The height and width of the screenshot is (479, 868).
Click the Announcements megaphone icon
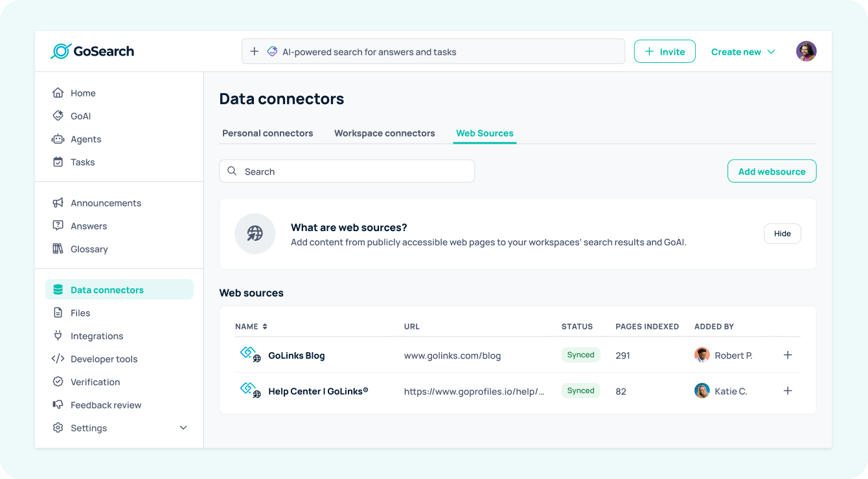[x=58, y=203]
